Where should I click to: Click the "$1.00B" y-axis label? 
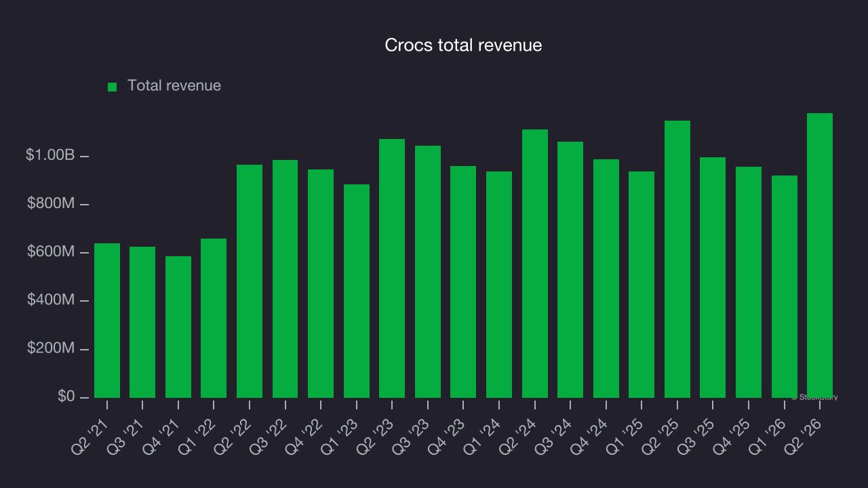tap(50, 155)
